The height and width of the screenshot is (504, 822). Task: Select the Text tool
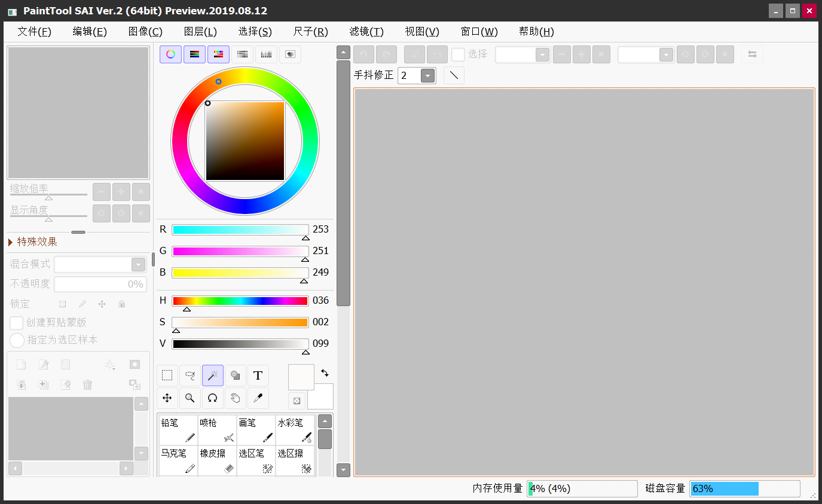pyautogui.click(x=258, y=375)
